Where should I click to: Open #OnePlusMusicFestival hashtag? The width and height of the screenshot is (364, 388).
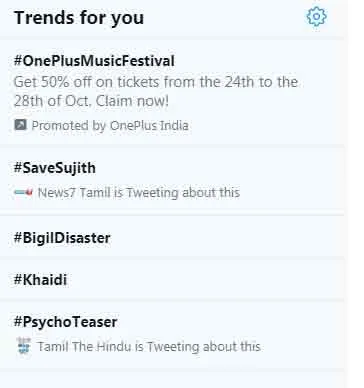[x=94, y=61]
